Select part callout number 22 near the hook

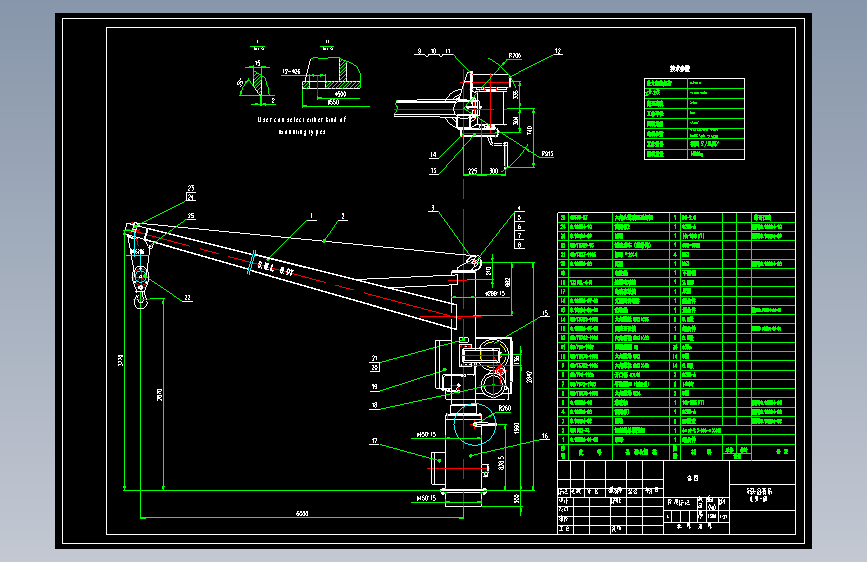tap(187, 298)
